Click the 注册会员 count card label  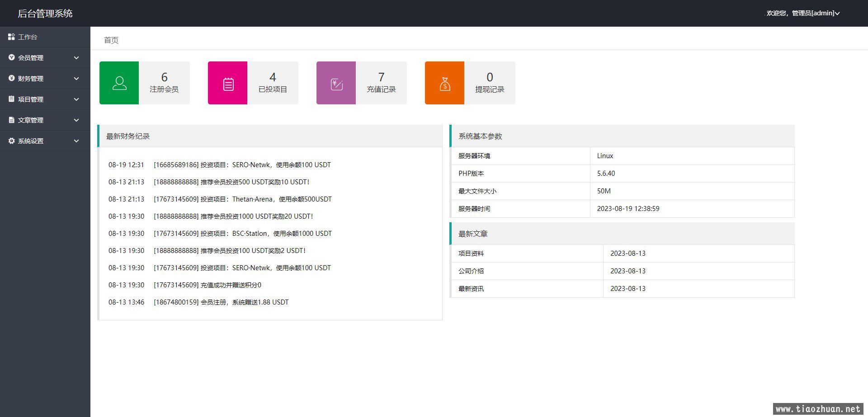click(164, 89)
